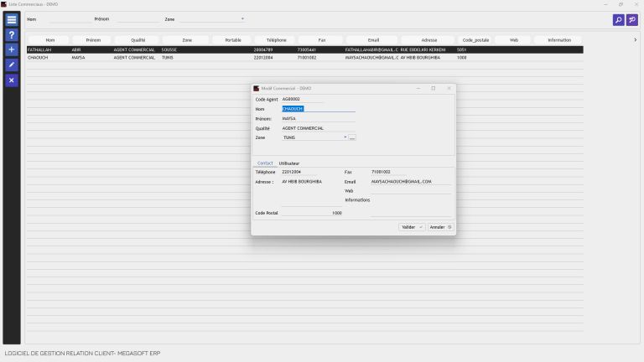Select the FATHALLAH row in the table

(304, 49)
